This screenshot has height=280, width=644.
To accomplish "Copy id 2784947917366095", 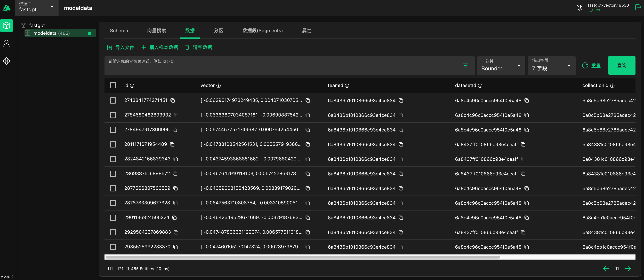I will [175, 130].
